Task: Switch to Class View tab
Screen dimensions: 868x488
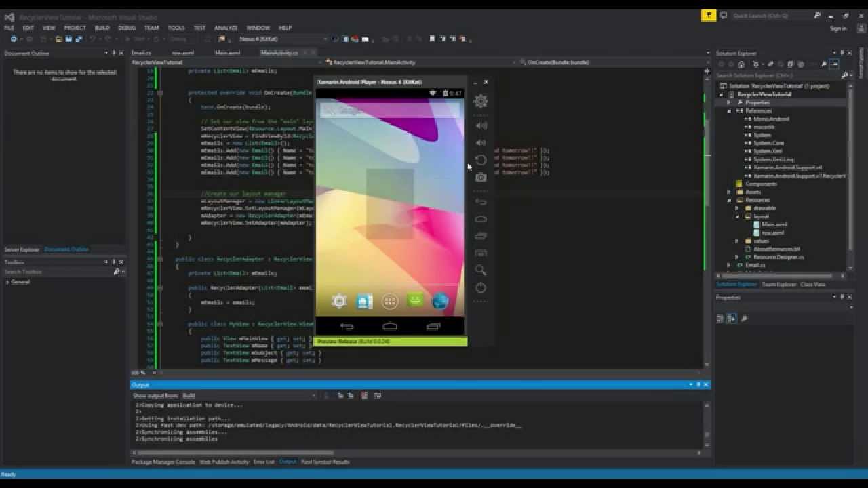Action: pyautogui.click(x=812, y=285)
